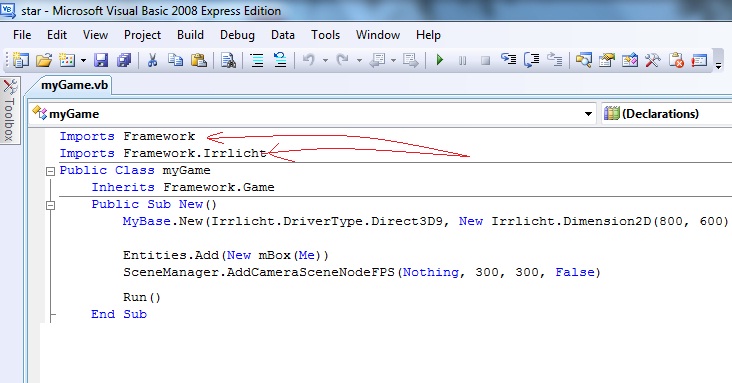Viewport: 732px width, 383px height.
Task: Open the Add New Item dropdown arrow
Action: click(83, 61)
